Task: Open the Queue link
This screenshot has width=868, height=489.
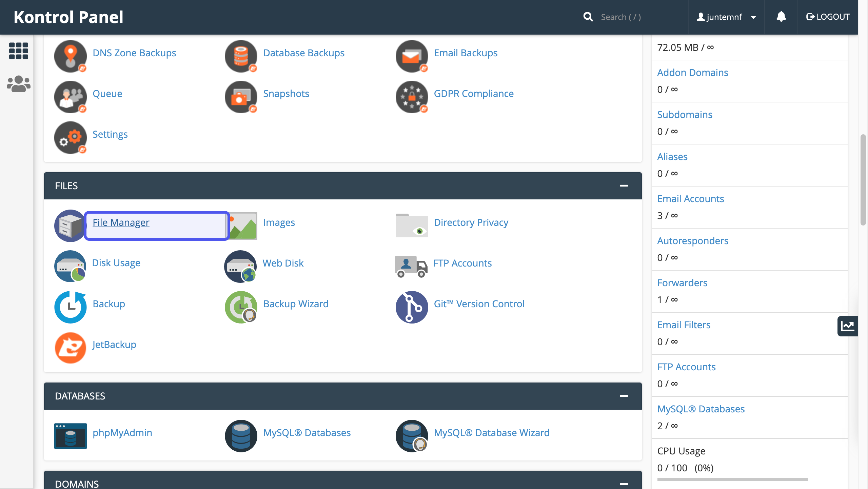Action: (107, 93)
